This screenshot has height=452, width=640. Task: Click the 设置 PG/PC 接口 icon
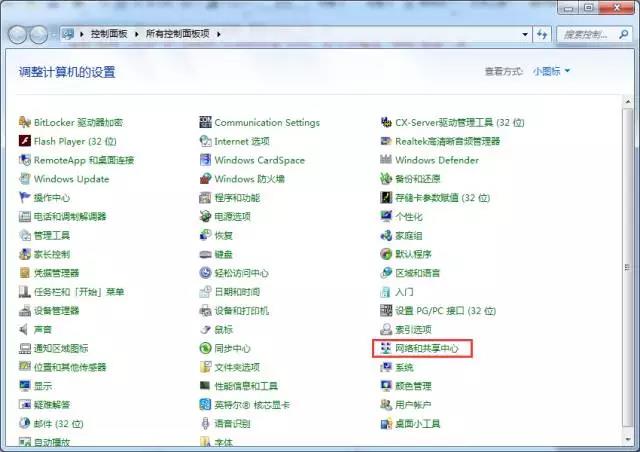(386, 310)
